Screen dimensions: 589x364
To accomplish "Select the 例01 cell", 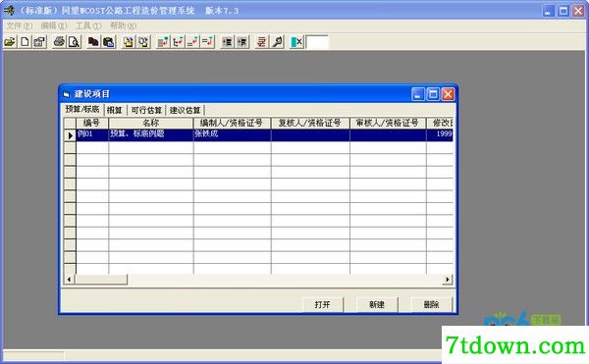I will 92,134.
